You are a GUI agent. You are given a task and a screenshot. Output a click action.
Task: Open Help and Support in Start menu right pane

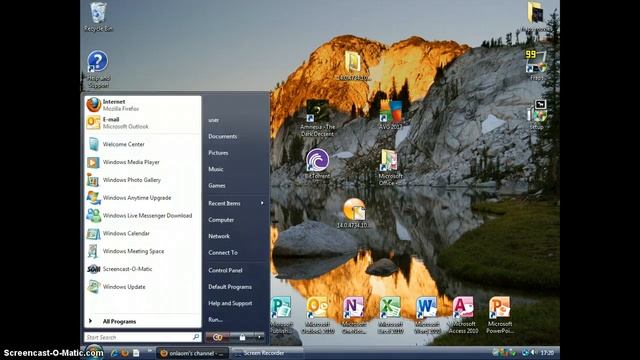click(230, 303)
